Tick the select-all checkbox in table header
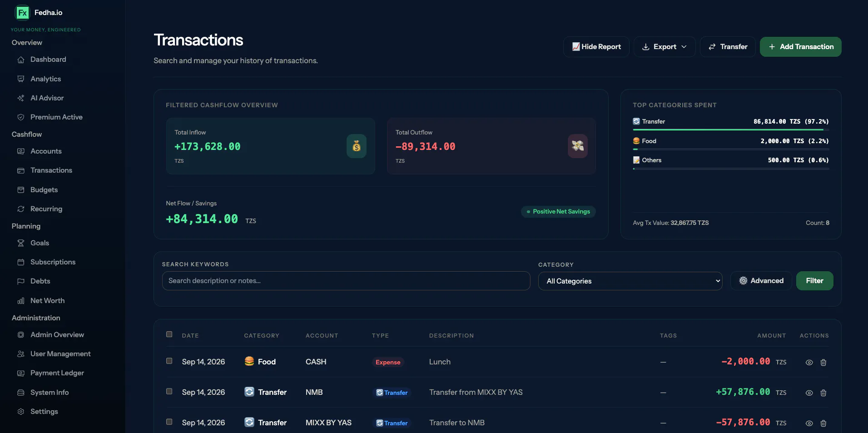 point(169,334)
